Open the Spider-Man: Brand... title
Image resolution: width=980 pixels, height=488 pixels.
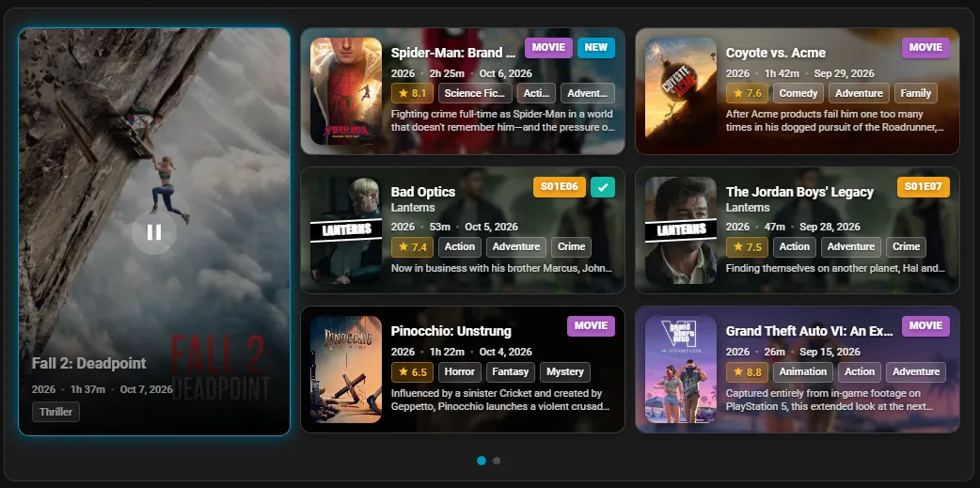tap(453, 53)
